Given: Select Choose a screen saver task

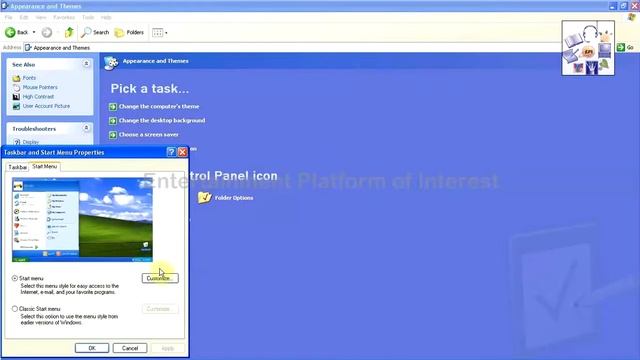Looking at the screenshot, I should [x=149, y=134].
